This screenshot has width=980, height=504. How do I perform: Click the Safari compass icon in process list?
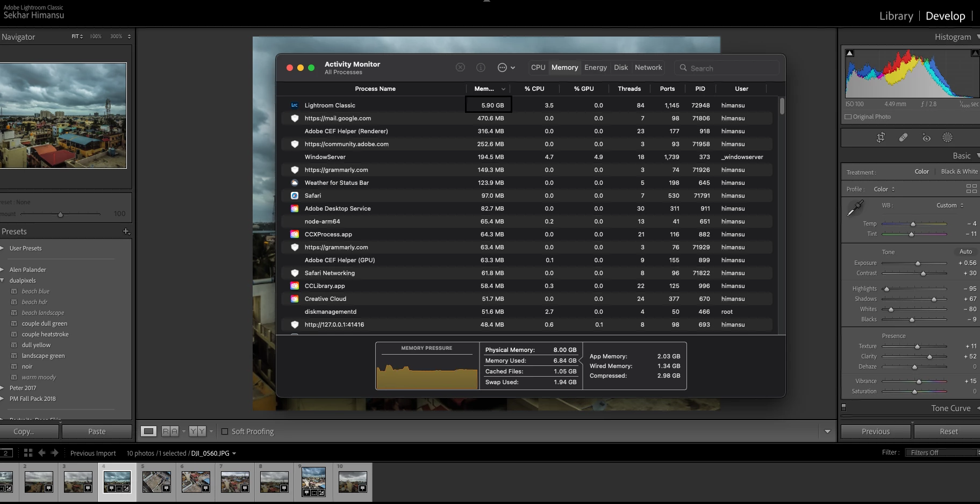click(295, 196)
